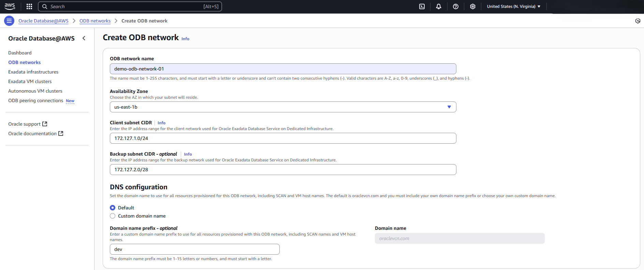
Task: Open the settings gear in the top bar
Action: coord(473,6)
